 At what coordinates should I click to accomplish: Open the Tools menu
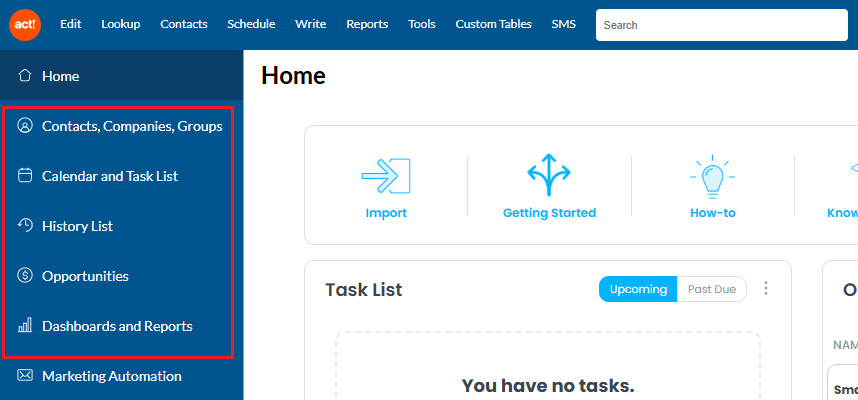pos(422,24)
